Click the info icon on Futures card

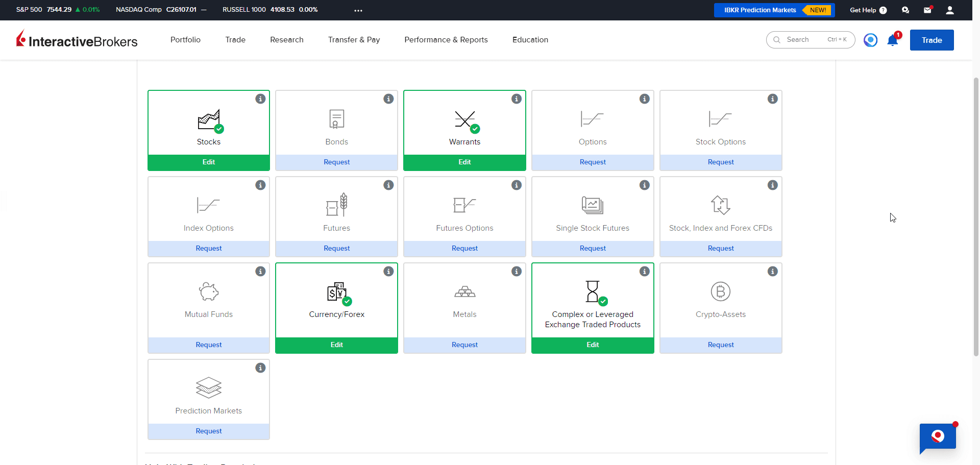388,185
